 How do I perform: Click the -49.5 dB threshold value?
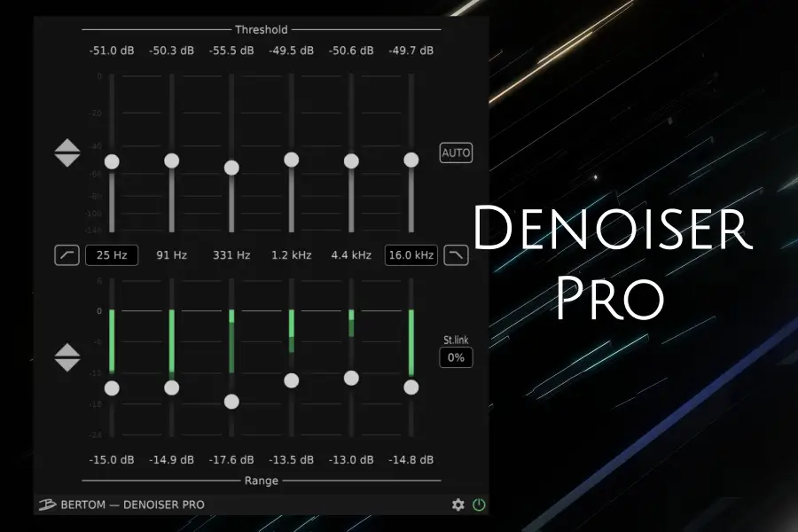pyautogui.click(x=291, y=51)
